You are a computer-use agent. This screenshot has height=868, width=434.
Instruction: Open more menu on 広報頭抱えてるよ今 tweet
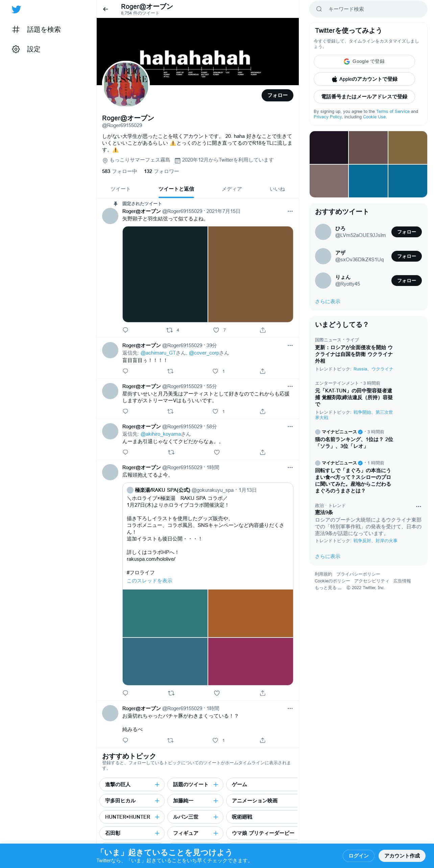(290, 467)
